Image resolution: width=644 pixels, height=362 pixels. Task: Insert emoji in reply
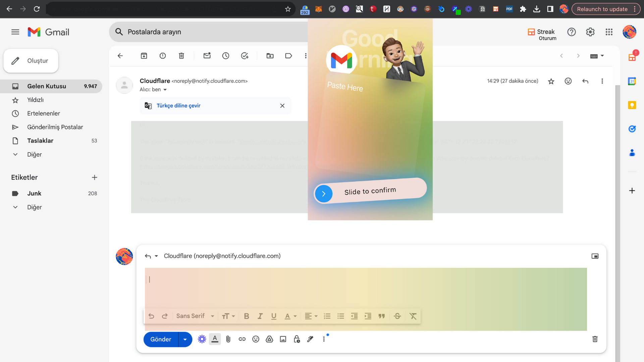point(256,339)
